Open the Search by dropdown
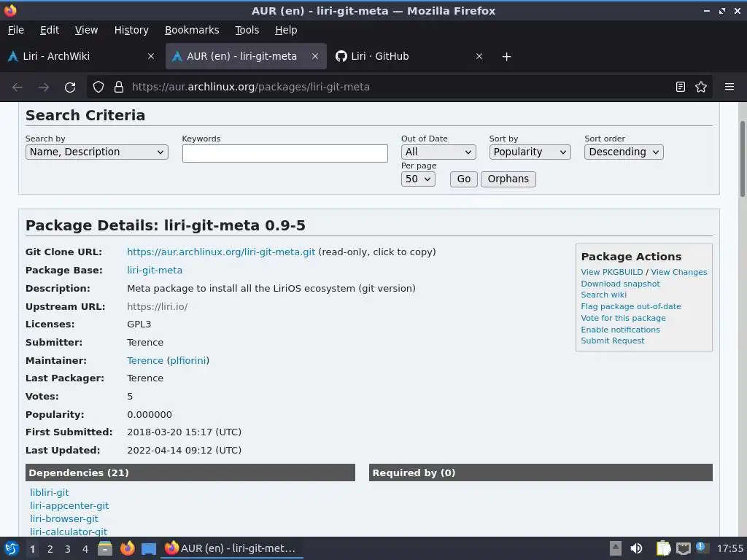 97,152
